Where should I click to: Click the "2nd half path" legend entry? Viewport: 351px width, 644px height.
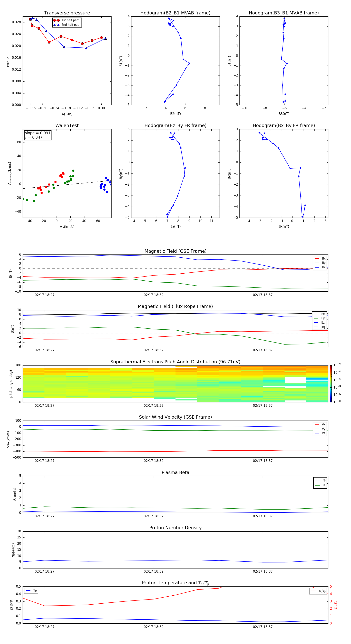(67, 25)
